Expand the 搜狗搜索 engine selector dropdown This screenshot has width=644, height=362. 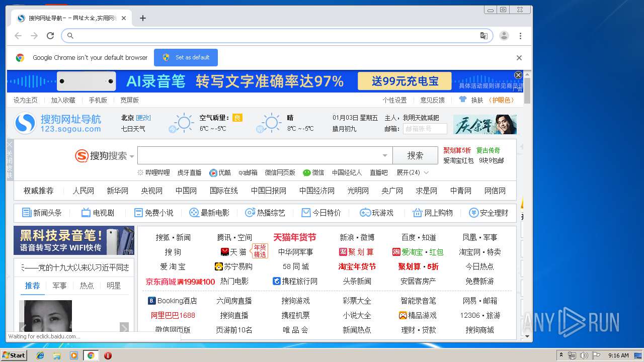point(132,156)
